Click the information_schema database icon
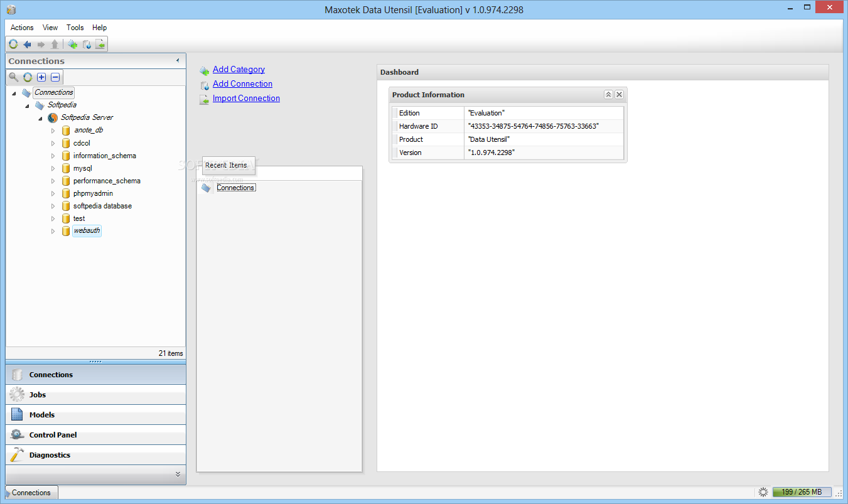The width and height of the screenshot is (848, 504). [x=66, y=156]
